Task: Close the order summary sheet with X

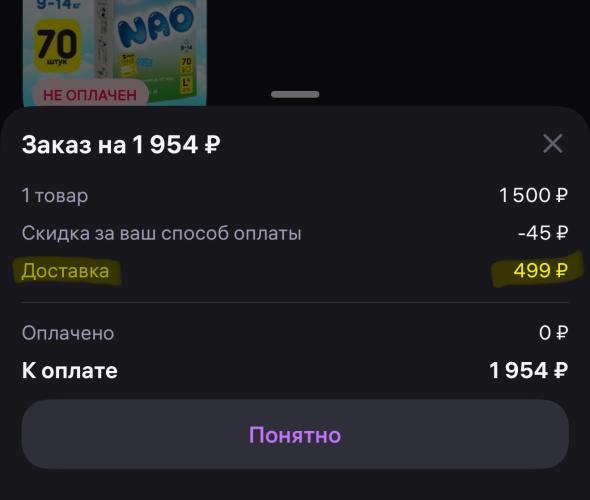Action: point(553,143)
